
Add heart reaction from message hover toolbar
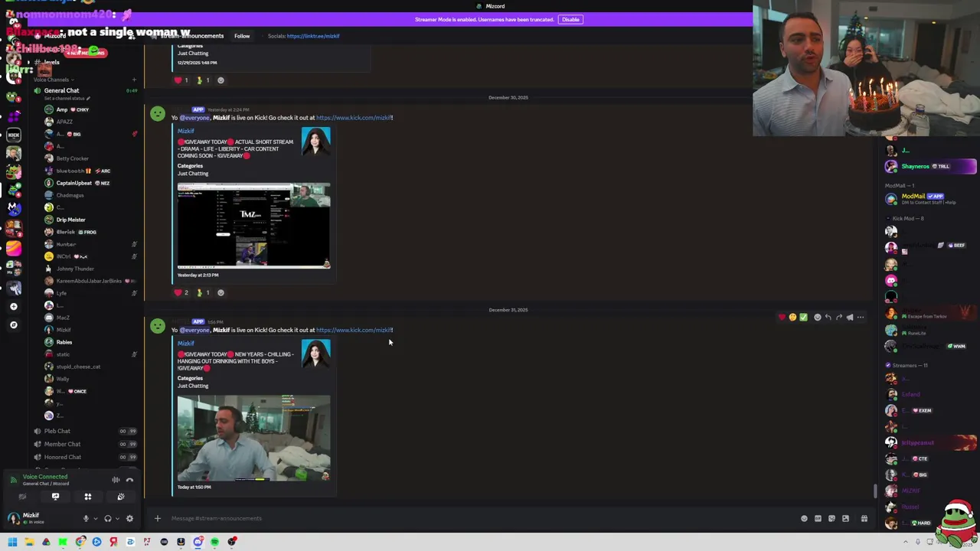tap(782, 317)
